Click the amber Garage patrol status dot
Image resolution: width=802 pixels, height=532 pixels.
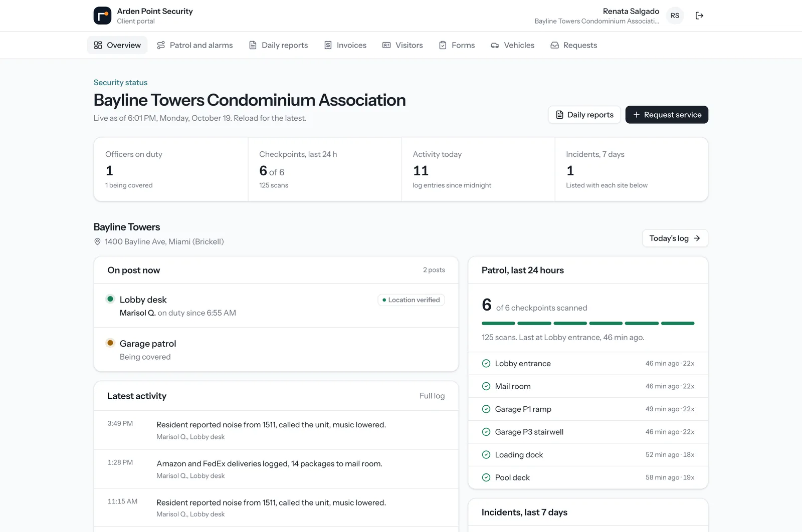[x=110, y=343]
